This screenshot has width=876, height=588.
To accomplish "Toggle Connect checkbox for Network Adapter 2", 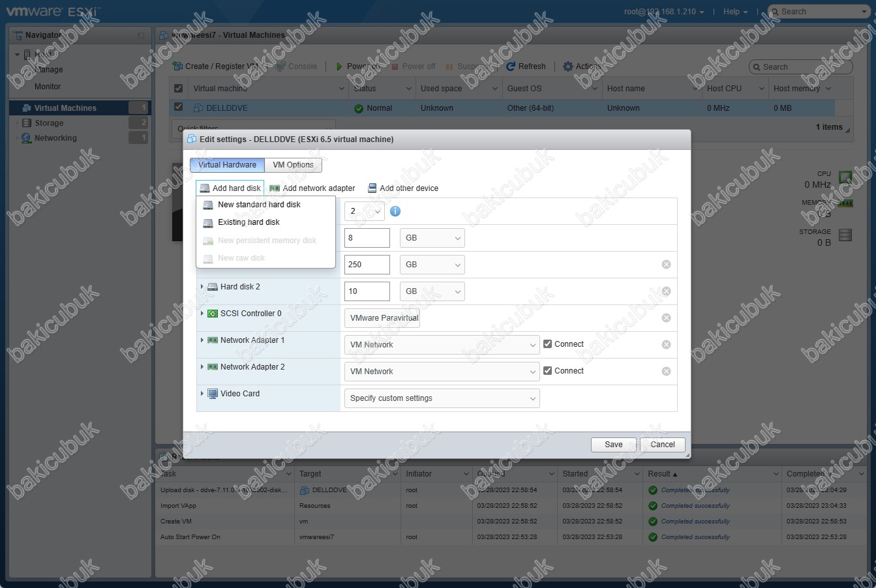I will [x=548, y=371].
